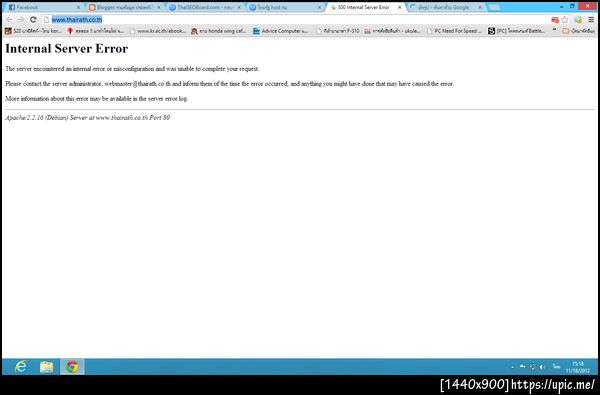Go forward to the next page

[21, 20]
